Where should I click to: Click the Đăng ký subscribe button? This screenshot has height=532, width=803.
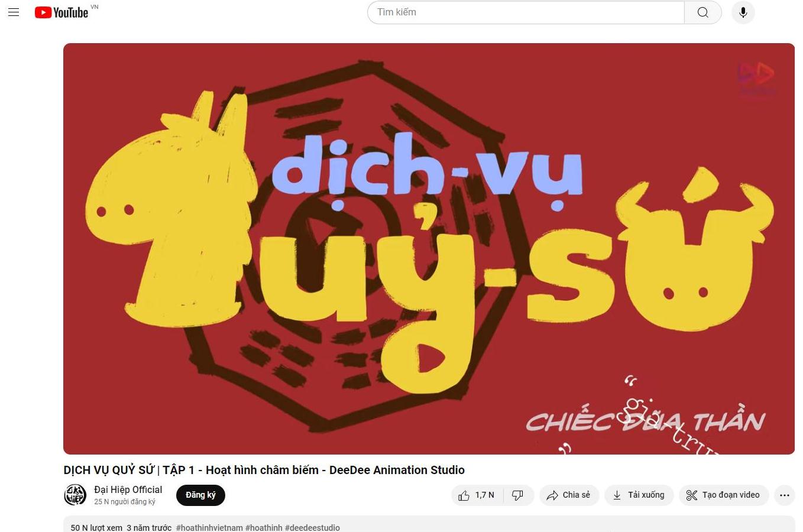(x=200, y=495)
